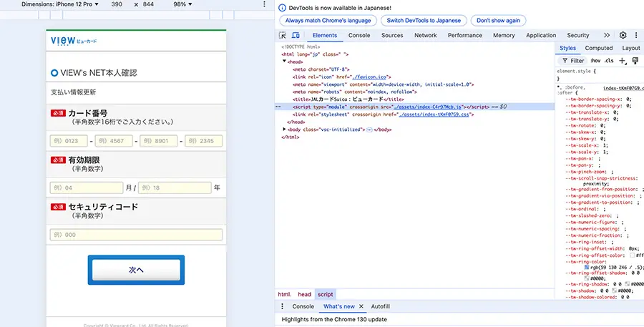Select html breadcrumb in DOM path
The width and height of the screenshot is (644, 327).
pos(285,294)
